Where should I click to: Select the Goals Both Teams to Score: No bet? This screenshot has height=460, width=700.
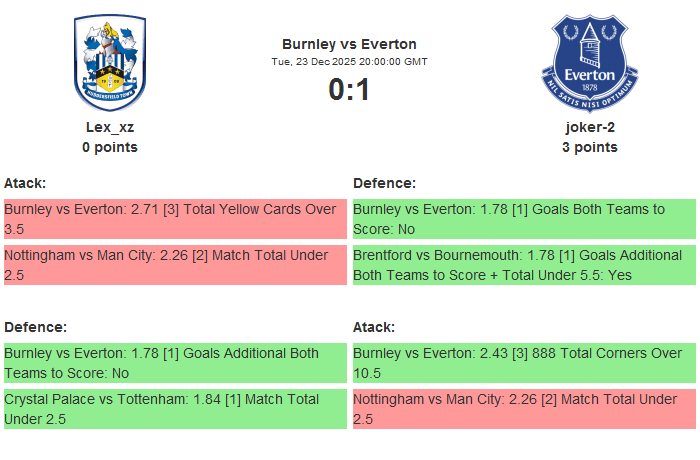click(524, 219)
